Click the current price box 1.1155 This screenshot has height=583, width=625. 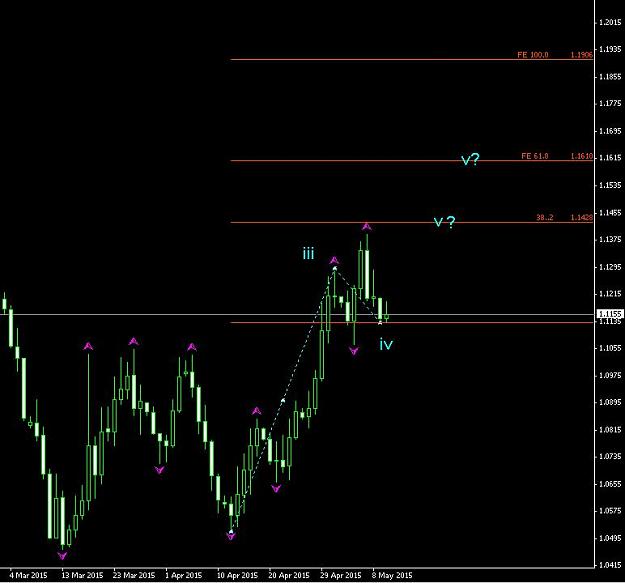[x=609, y=314]
